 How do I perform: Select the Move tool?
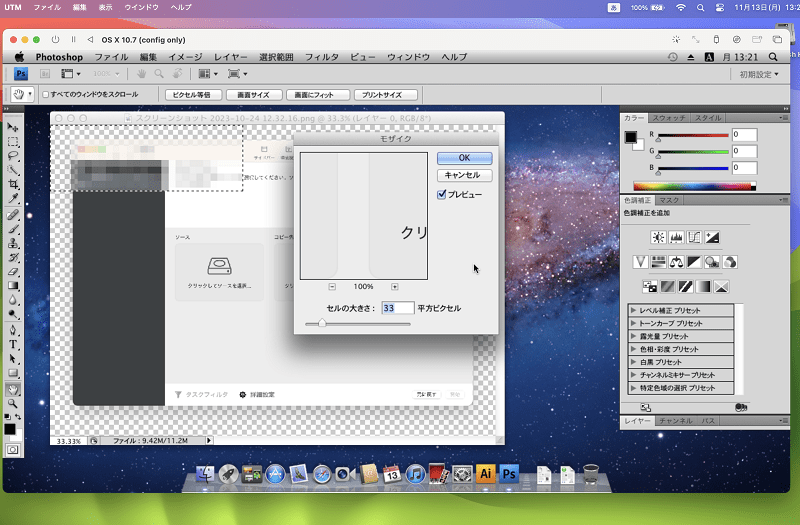tap(13, 127)
